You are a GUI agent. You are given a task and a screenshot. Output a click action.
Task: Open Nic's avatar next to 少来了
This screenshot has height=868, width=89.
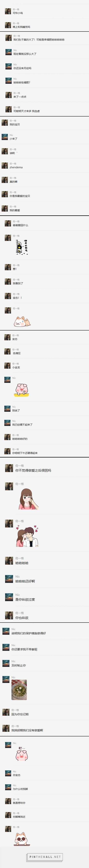(x=5, y=137)
